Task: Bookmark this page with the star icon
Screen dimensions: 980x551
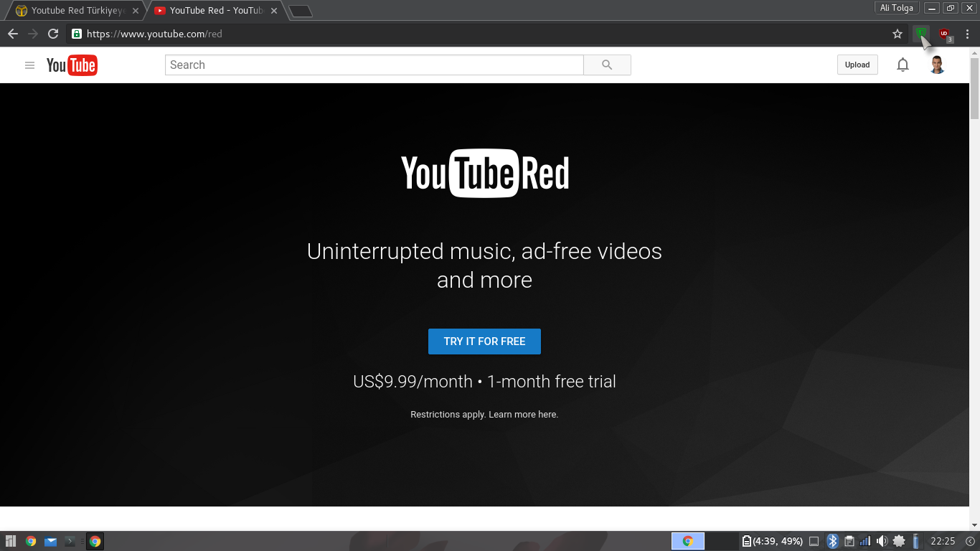Action: tap(897, 34)
